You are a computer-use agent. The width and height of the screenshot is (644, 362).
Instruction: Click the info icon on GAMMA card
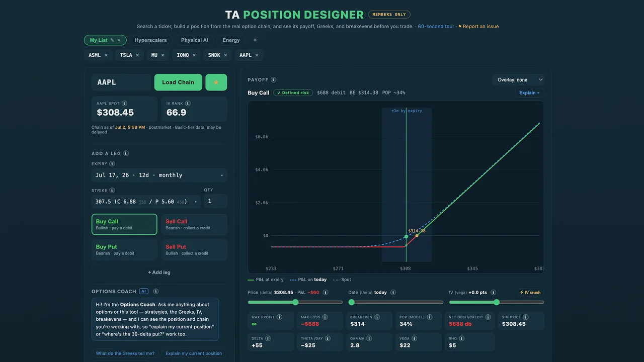pyautogui.click(x=369, y=338)
